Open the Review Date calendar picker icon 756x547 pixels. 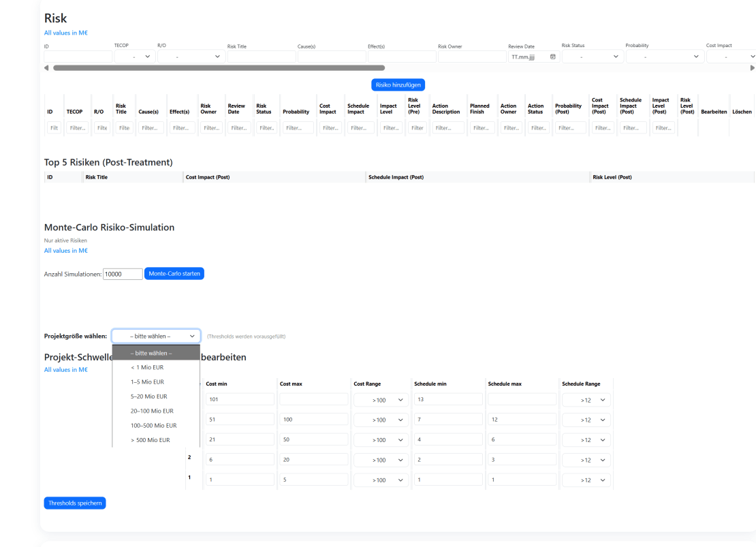coord(552,57)
